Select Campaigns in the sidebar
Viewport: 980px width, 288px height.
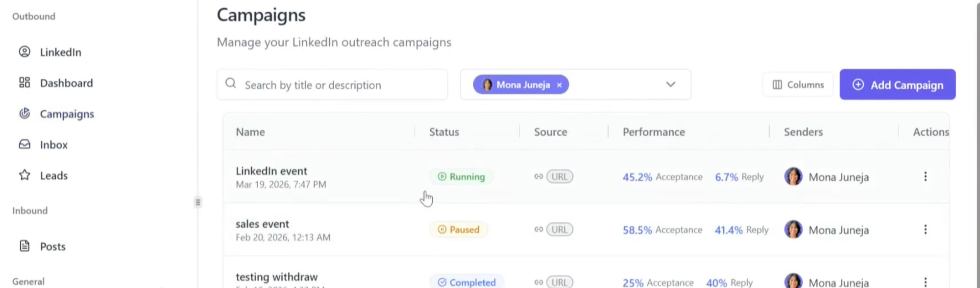pos(67,114)
